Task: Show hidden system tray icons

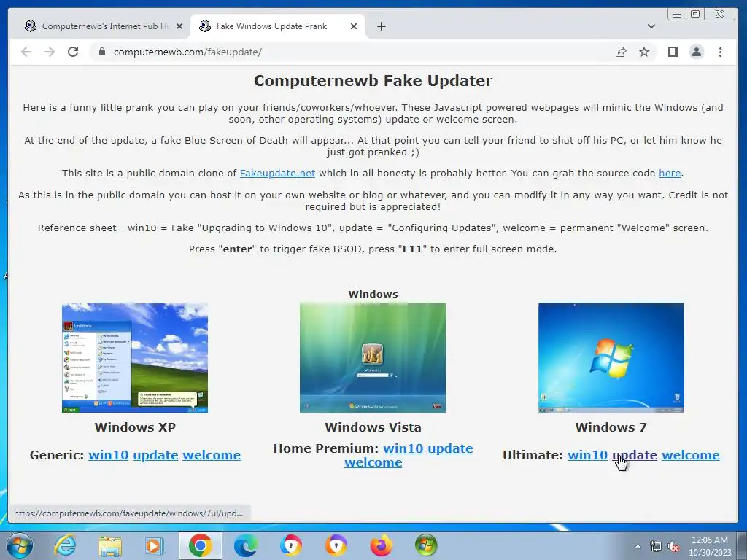Action: click(x=638, y=546)
